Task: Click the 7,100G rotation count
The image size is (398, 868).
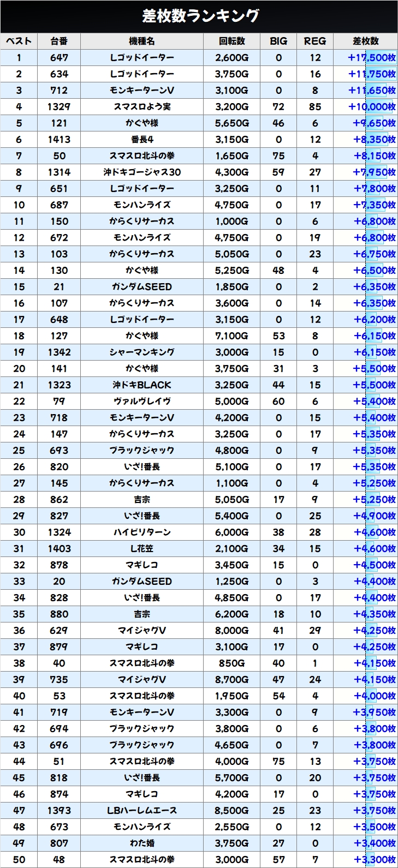Action: point(232,336)
